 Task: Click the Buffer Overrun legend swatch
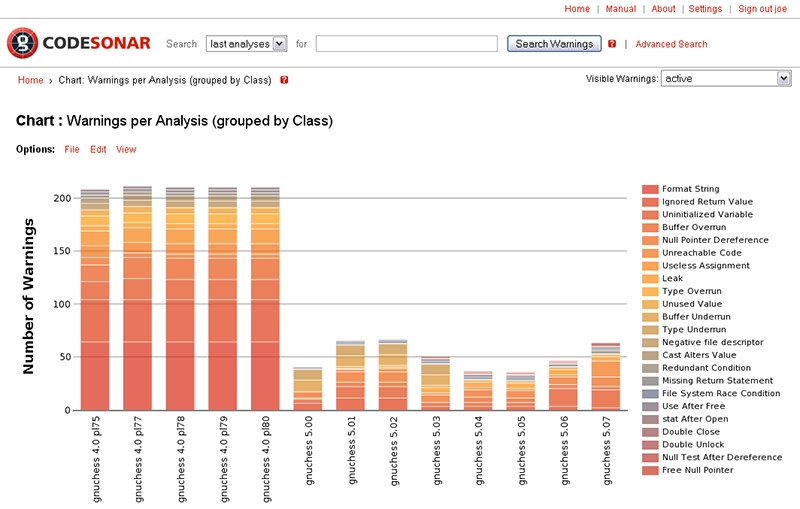pos(650,227)
